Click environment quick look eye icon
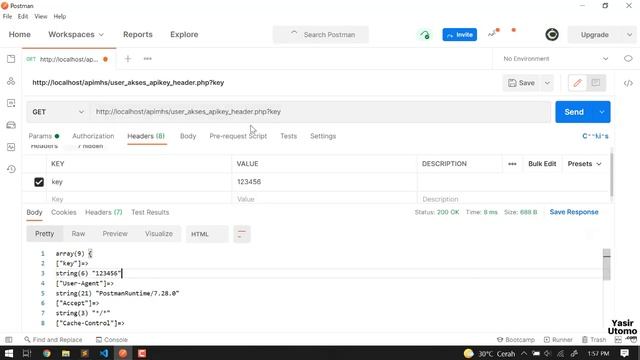This screenshot has width=640, height=360. click(x=628, y=59)
